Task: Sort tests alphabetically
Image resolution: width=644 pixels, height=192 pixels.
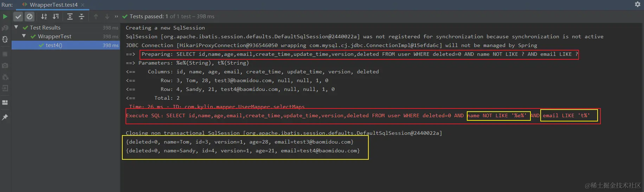Action: (44, 16)
